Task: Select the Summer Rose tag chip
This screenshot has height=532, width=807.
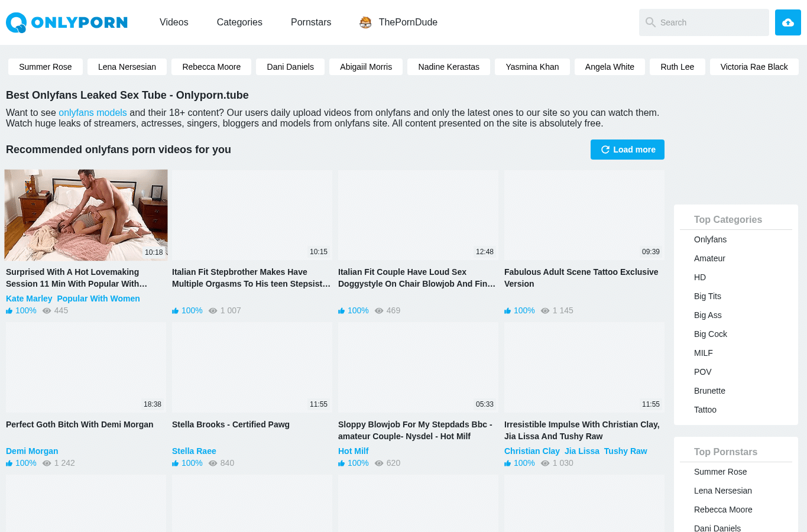Action: 46,67
